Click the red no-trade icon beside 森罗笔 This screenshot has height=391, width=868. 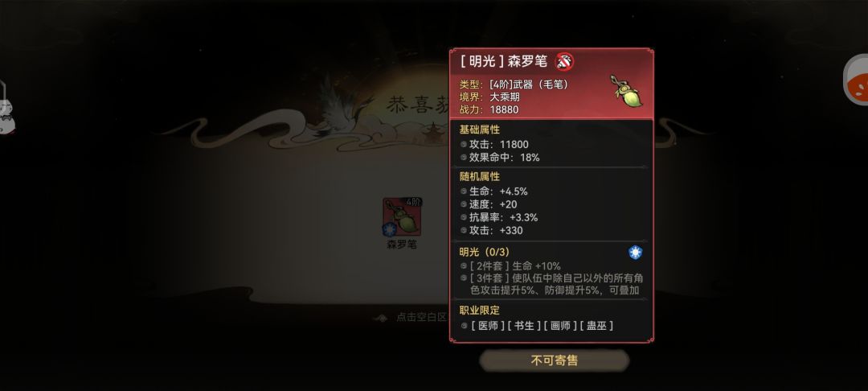click(565, 61)
